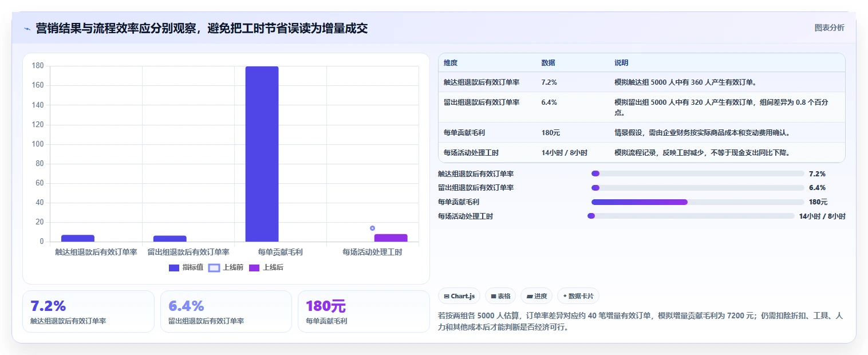Click the summary paragraph starting 若按两组各

[x=641, y=322]
